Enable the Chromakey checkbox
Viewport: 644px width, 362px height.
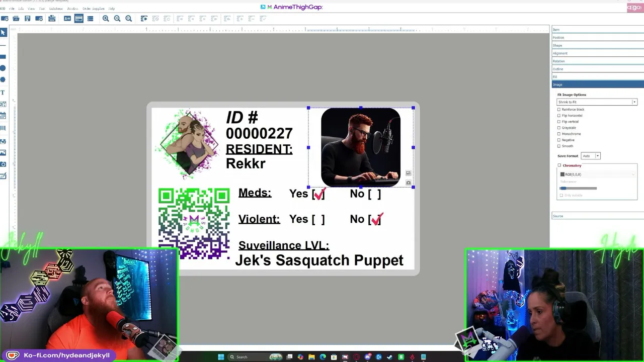(559, 165)
